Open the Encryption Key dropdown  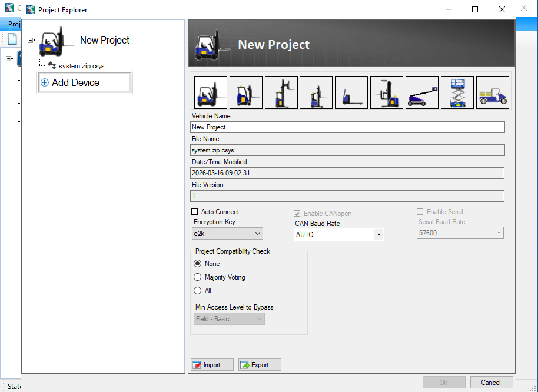coord(258,233)
